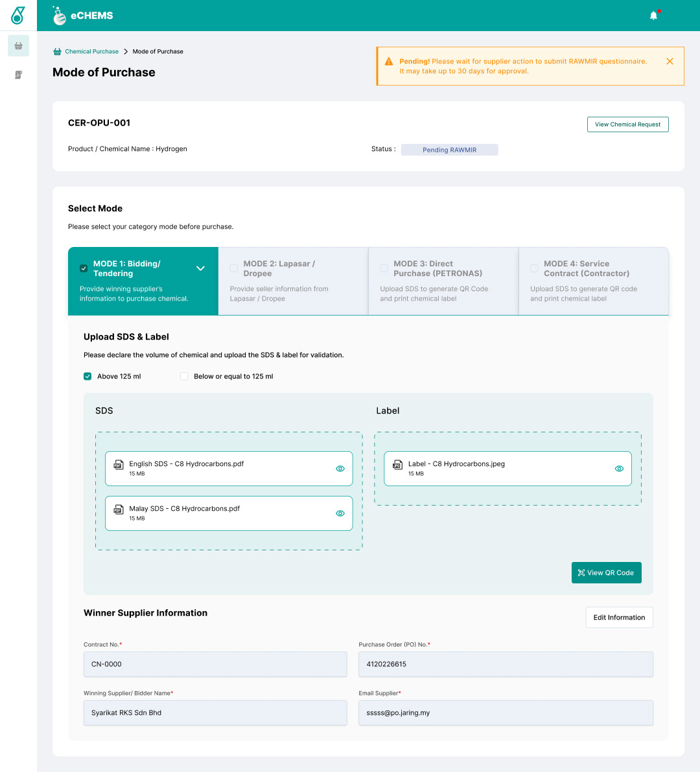Click the View QR Code button
Screen dimensions: 700x772
point(606,573)
